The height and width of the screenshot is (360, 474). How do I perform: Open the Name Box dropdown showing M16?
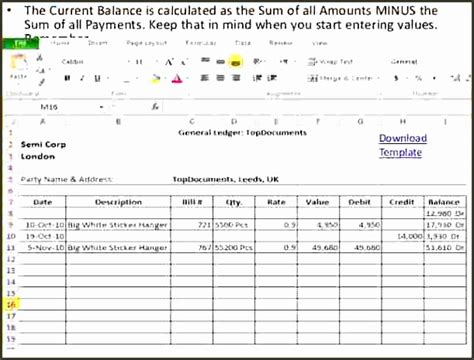tap(101, 107)
